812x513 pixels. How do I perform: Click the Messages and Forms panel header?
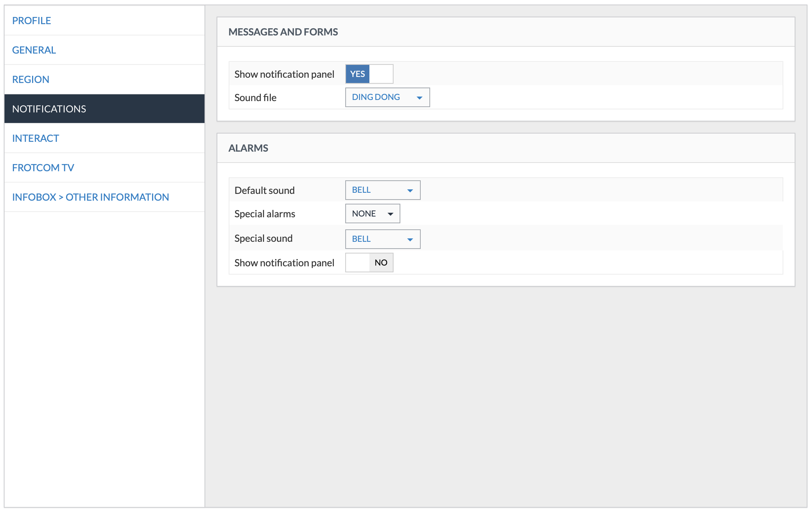283,32
